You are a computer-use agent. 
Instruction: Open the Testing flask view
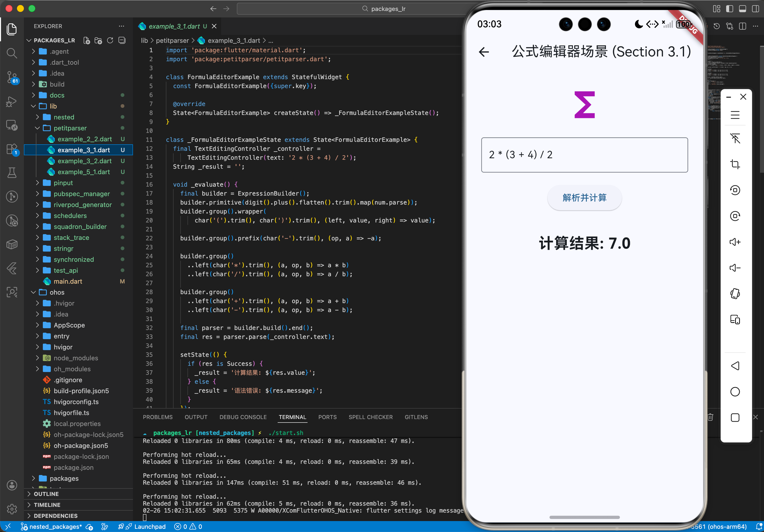12,173
